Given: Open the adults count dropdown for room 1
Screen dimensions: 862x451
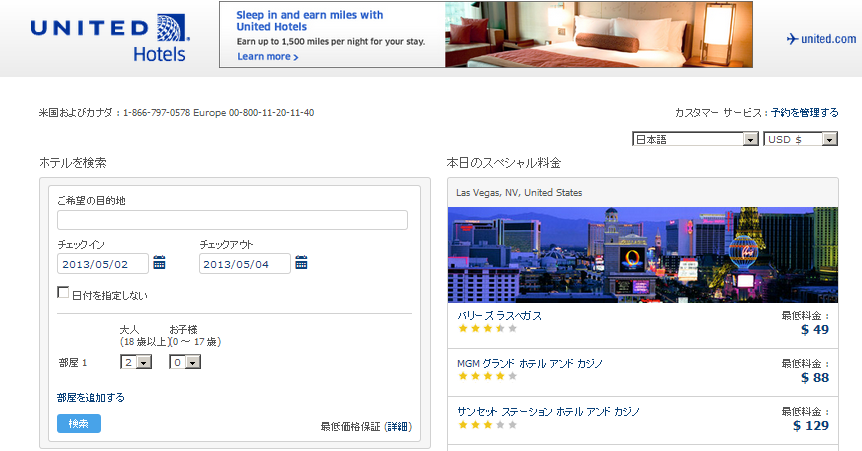Looking at the screenshot, I should click(x=136, y=362).
